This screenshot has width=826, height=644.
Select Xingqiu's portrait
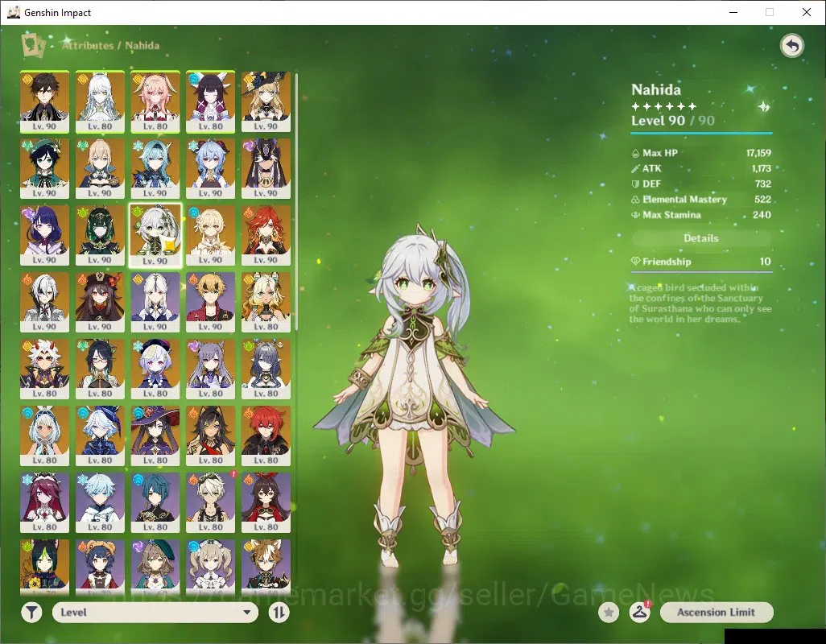155,503
